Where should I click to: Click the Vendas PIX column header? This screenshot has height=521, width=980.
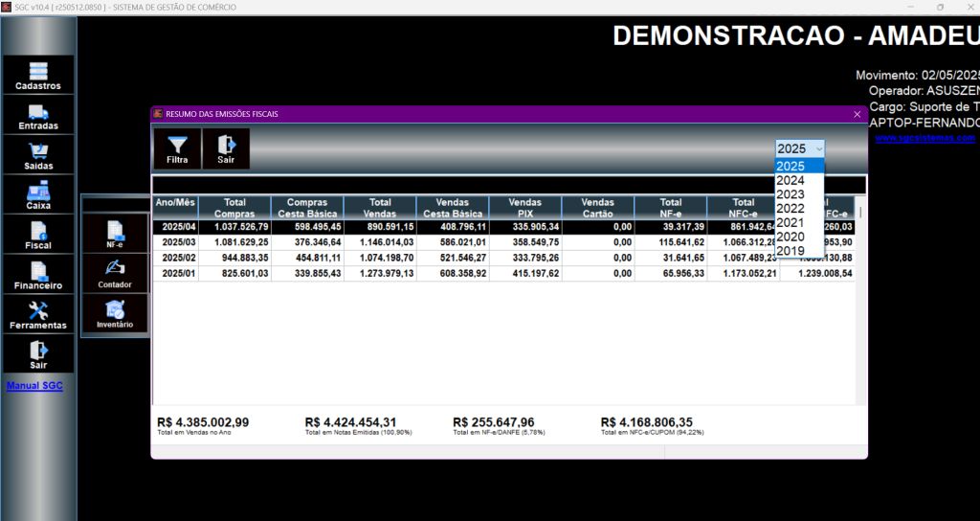pos(525,208)
